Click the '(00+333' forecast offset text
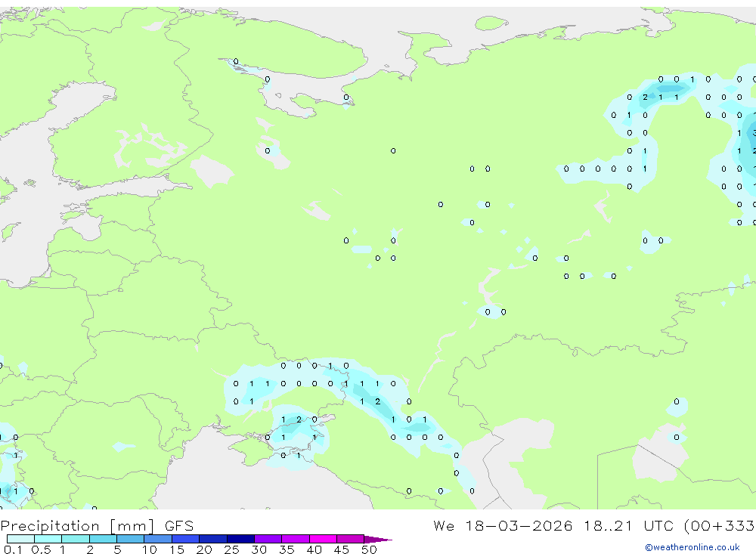 (x=720, y=525)
